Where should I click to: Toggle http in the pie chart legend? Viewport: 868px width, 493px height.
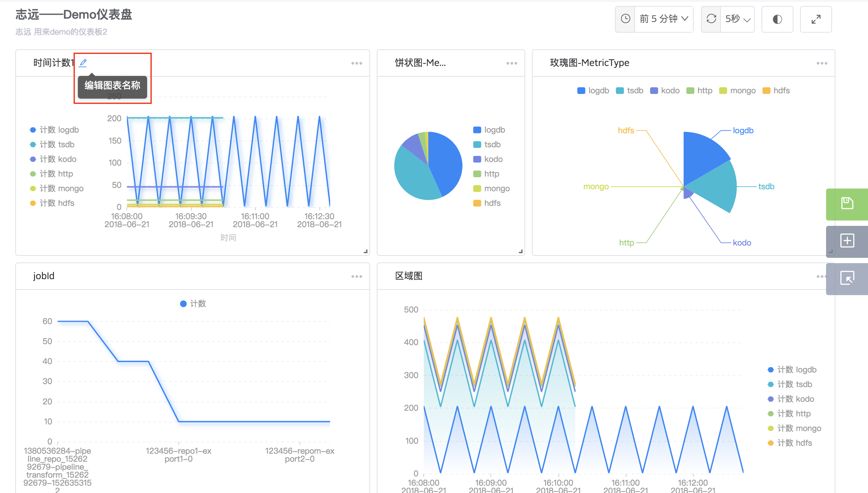486,174
